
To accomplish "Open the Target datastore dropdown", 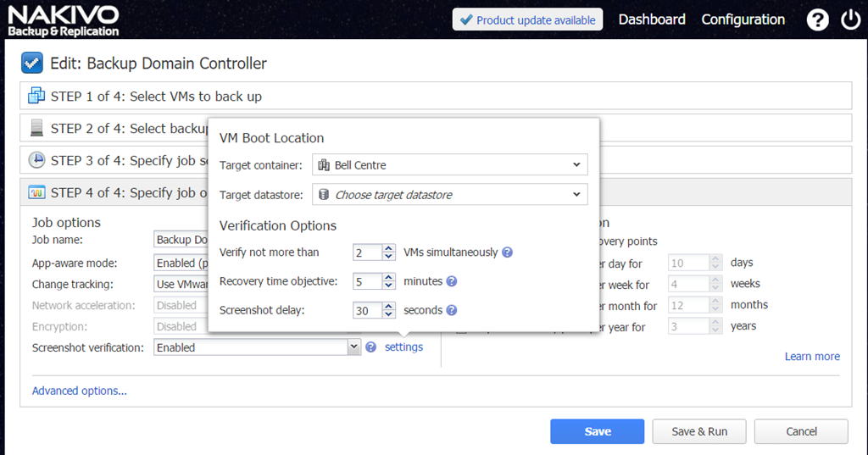I will click(449, 194).
